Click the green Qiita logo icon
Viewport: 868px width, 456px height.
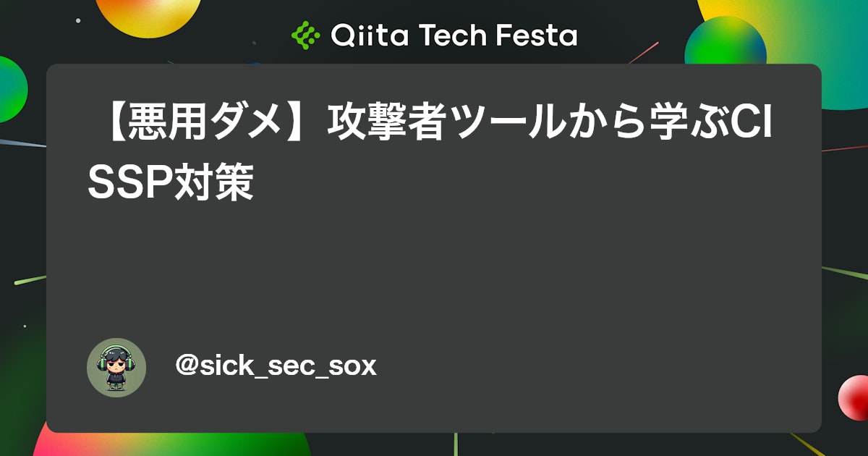[x=306, y=34]
